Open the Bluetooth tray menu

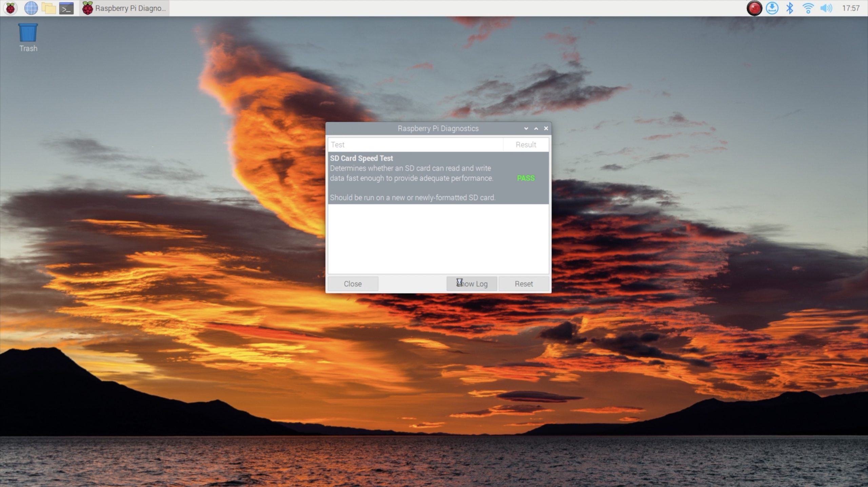pyautogui.click(x=790, y=8)
